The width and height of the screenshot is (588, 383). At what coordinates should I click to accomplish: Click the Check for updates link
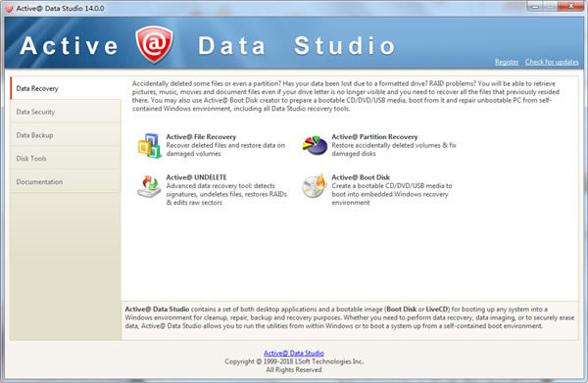552,63
